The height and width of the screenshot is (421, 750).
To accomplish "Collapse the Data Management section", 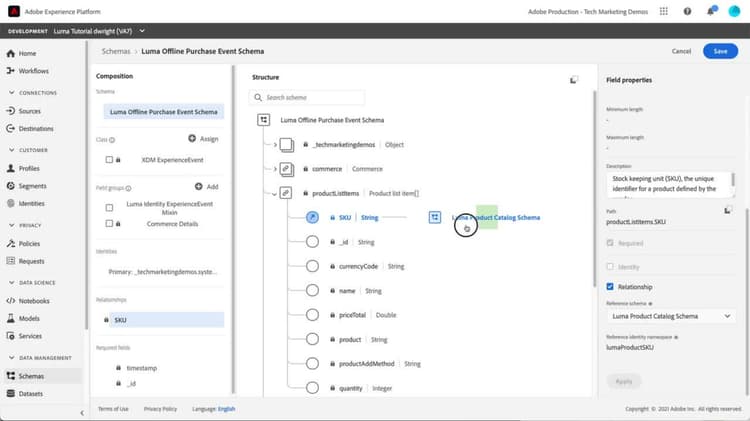I will [x=11, y=357].
